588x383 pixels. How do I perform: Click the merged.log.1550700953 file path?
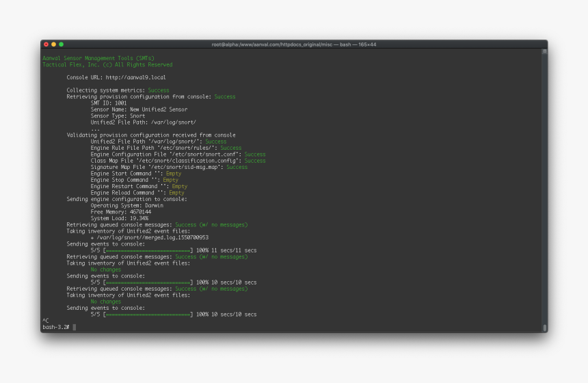(x=152, y=237)
